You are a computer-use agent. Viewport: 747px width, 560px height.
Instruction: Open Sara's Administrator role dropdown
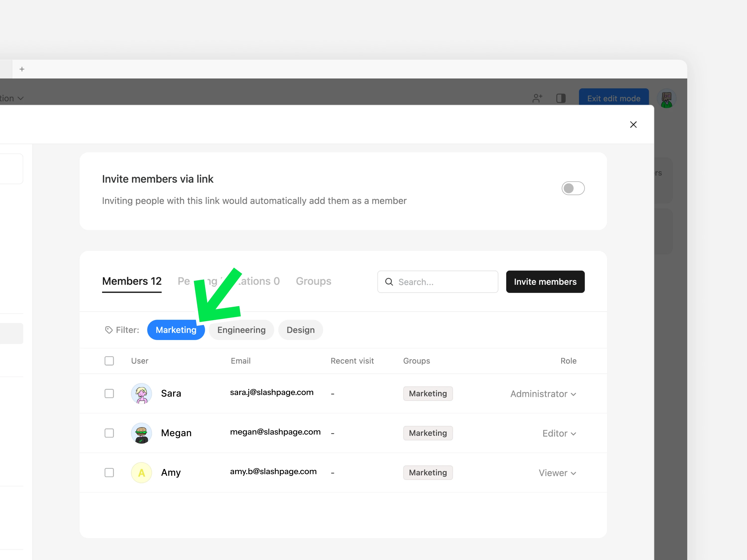point(543,394)
